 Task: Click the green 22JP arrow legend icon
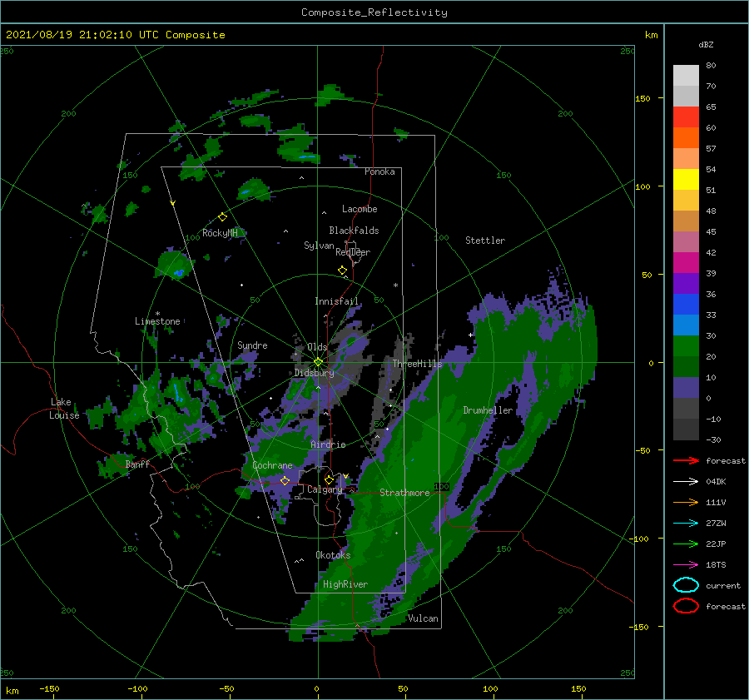(x=686, y=544)
